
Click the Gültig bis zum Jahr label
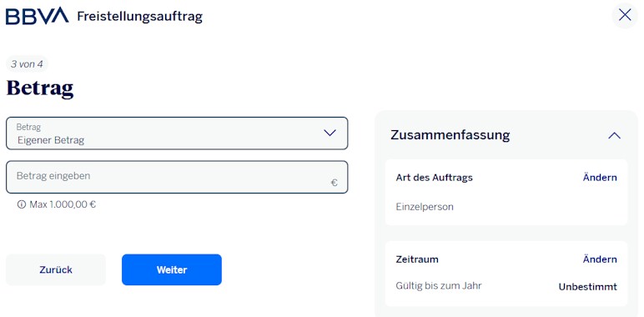pyautogui.click(x=439, y=286)
